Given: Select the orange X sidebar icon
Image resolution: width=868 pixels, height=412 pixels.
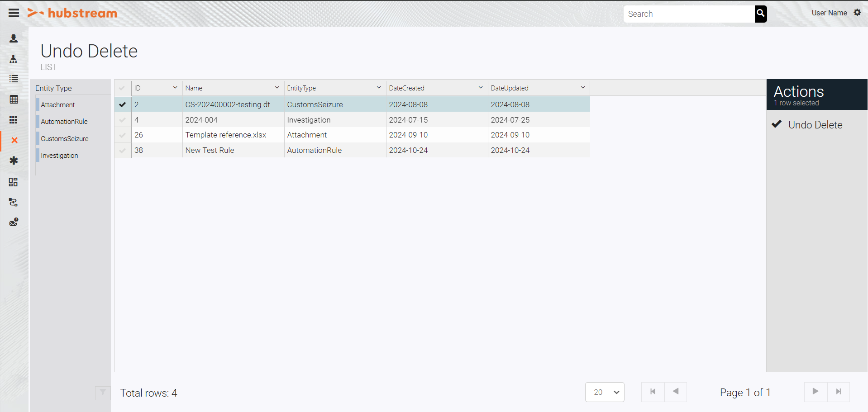Looking at the screenshot, I should point(14,140).
